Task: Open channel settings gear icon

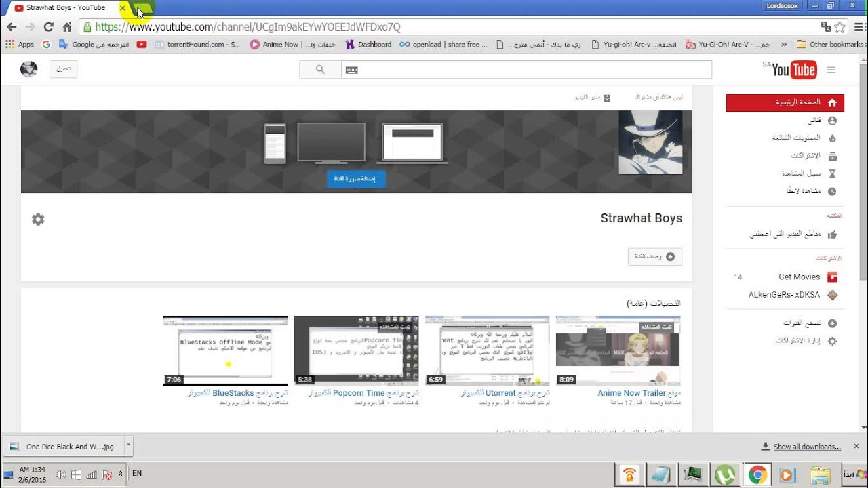Action: click(38, 219)
